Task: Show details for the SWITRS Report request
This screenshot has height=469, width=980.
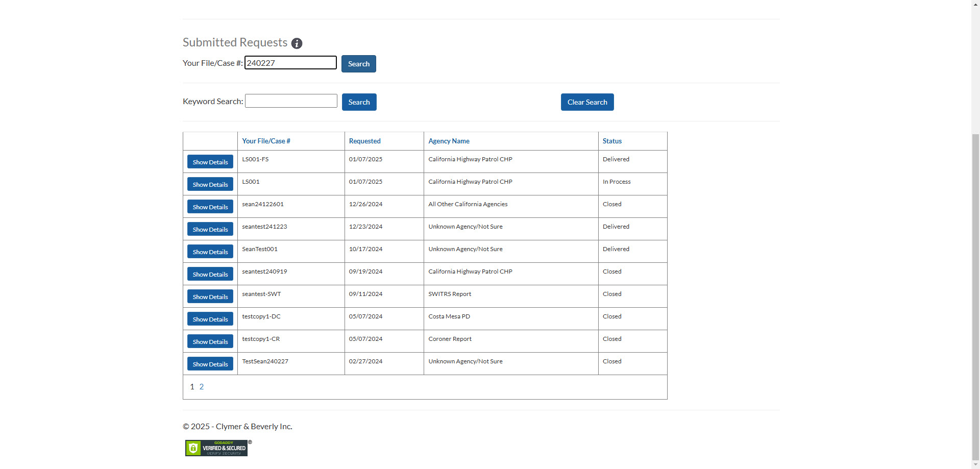Action: pyautogui.click(x=210, y=296)
